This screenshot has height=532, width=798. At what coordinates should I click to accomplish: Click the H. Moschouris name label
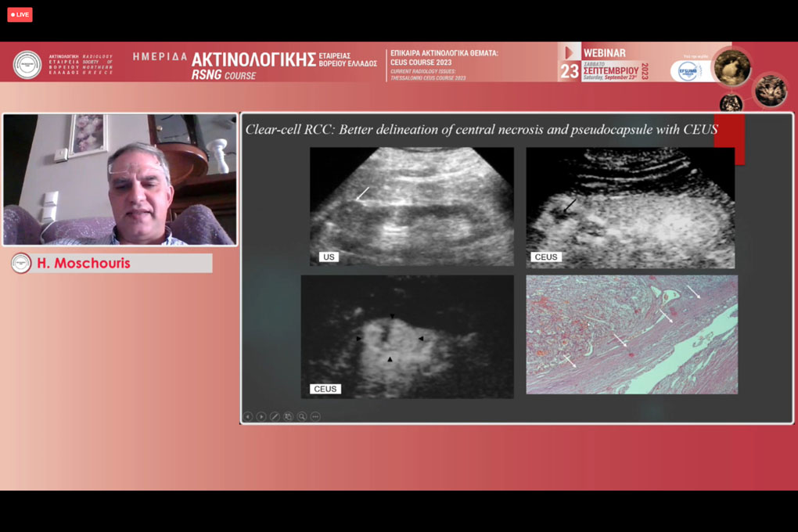pyautogui.click(x=83, y=264)
